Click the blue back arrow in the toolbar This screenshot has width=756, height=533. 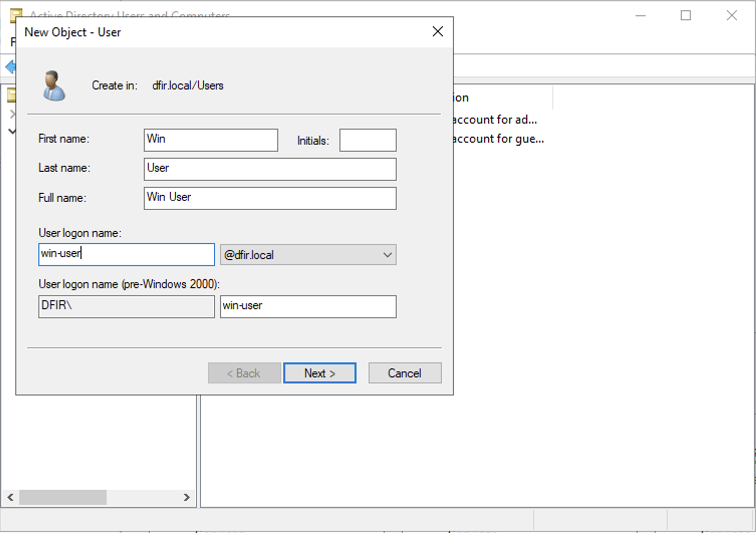(x=10, y=66)
